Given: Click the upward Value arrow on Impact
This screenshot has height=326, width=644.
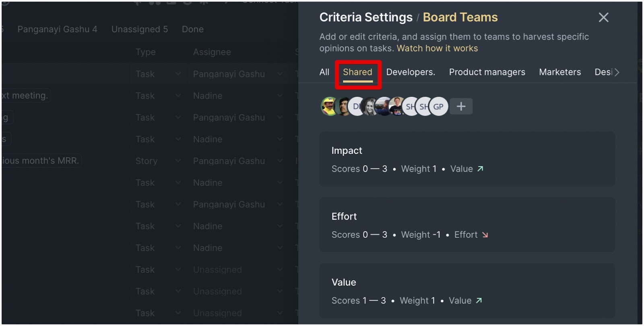Looking at the screenshot, I should (x=480, y=169).
